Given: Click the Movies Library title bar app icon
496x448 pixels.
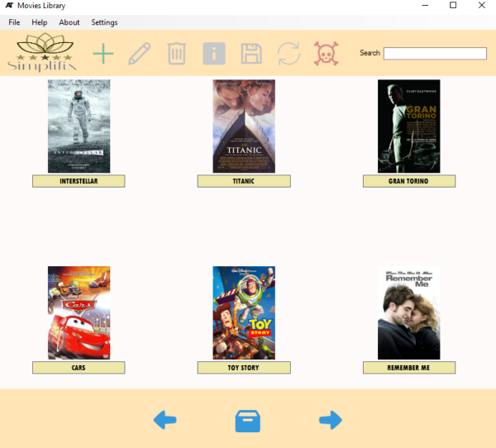Looking at the screenshot, I should [x=9, y=6].
